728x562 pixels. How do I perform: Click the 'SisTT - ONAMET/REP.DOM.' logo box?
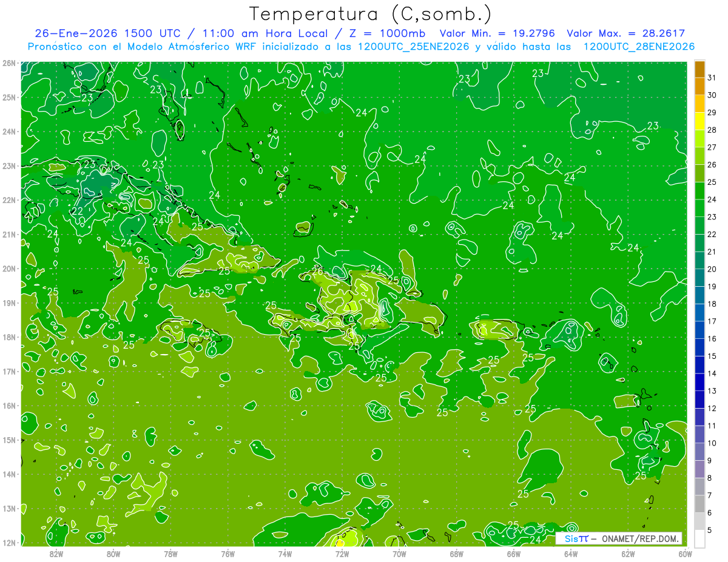pos(619,538)
